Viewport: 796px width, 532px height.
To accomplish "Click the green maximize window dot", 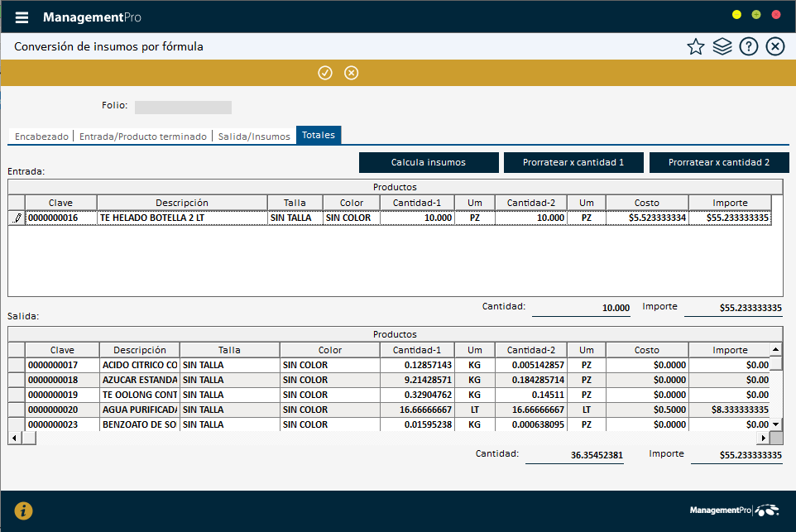I will [x=756, y=15].
